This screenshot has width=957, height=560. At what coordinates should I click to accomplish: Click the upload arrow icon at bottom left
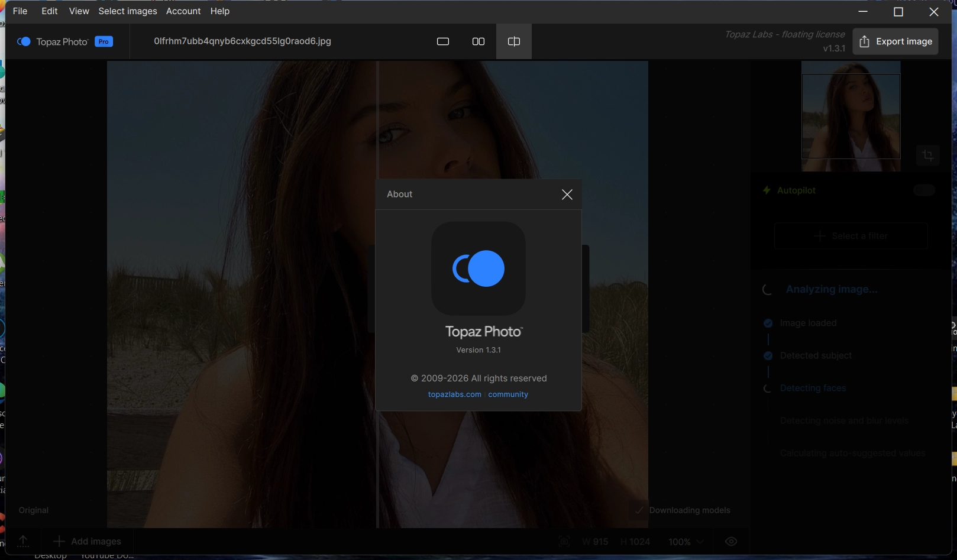tap(23, 541)
